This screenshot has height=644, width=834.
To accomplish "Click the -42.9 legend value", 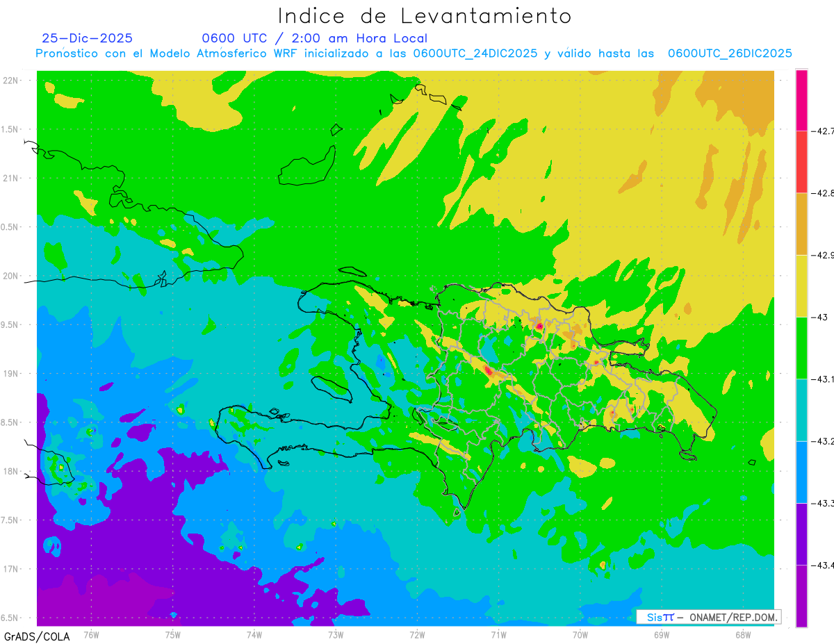I will [822, 255].
